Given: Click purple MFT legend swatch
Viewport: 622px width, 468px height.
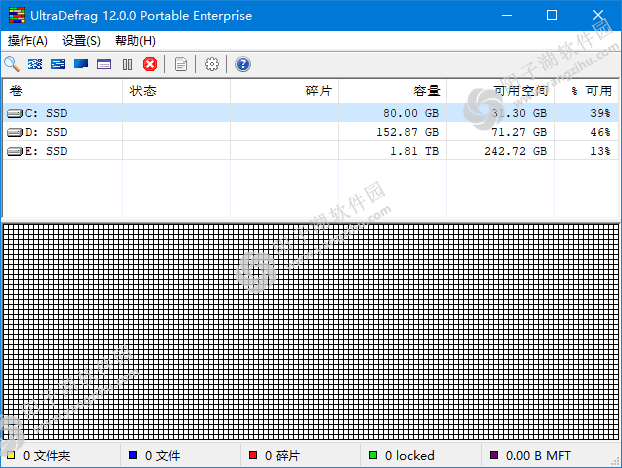Looking at the screenshot, I should click(x=493, y=455).
